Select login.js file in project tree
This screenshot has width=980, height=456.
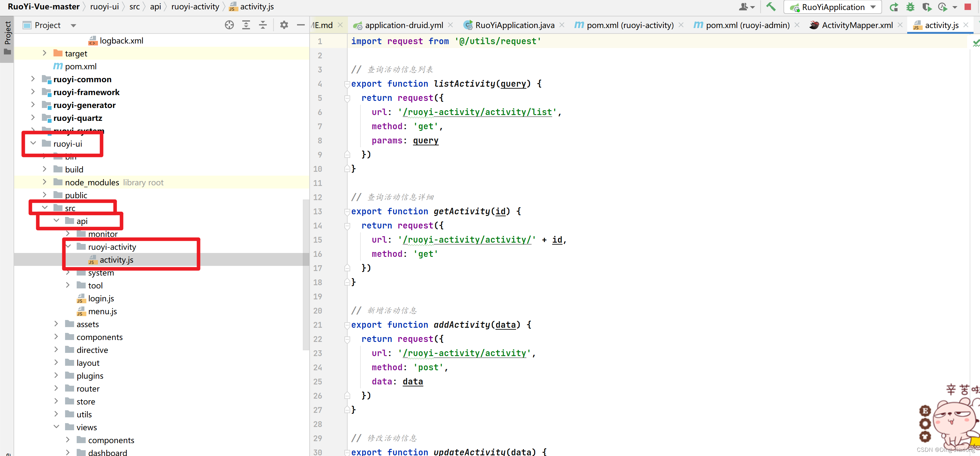[101, 298]
